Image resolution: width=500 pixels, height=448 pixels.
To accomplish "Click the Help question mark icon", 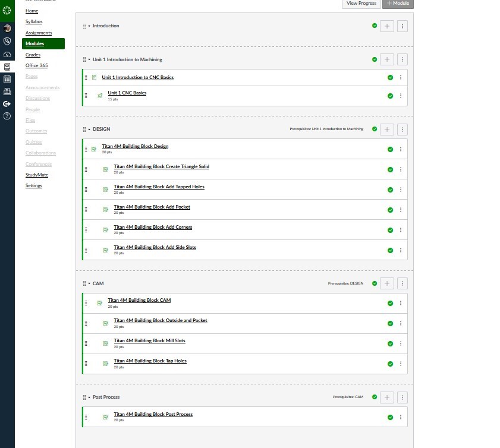I will [7, 116].
